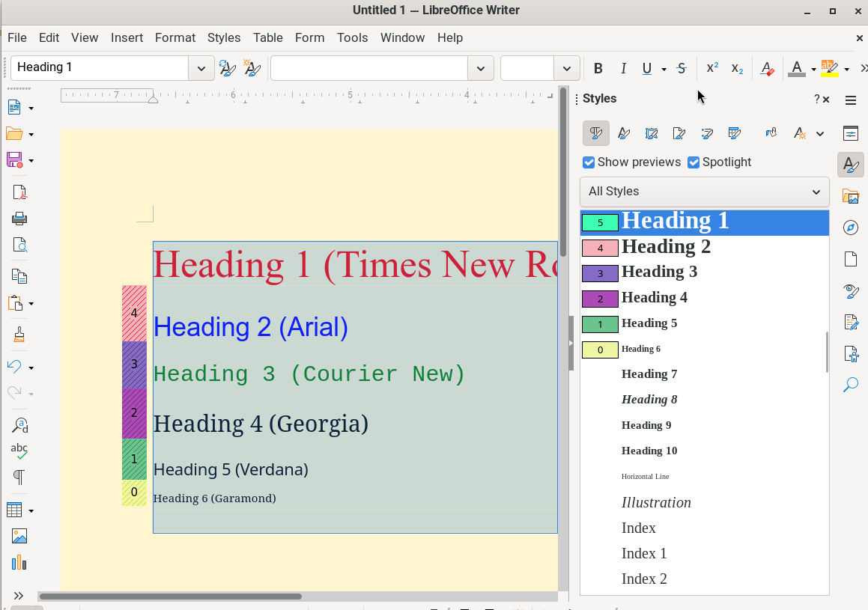868x610 pixels.
Task: Open Gallery from sidebar
Action: tap(850, 196)
